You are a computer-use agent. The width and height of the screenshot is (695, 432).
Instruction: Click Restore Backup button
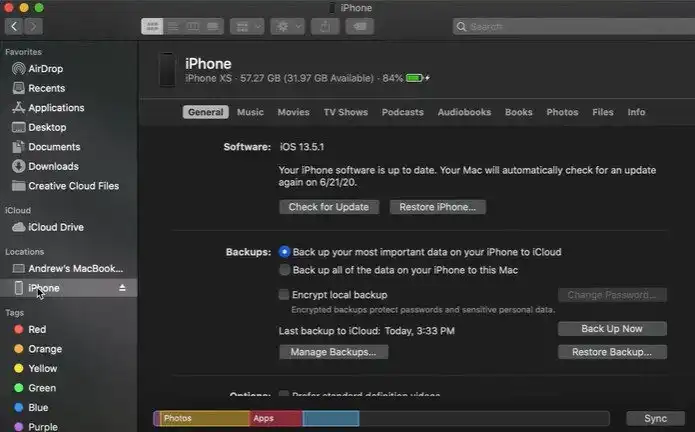pos(612,352)
